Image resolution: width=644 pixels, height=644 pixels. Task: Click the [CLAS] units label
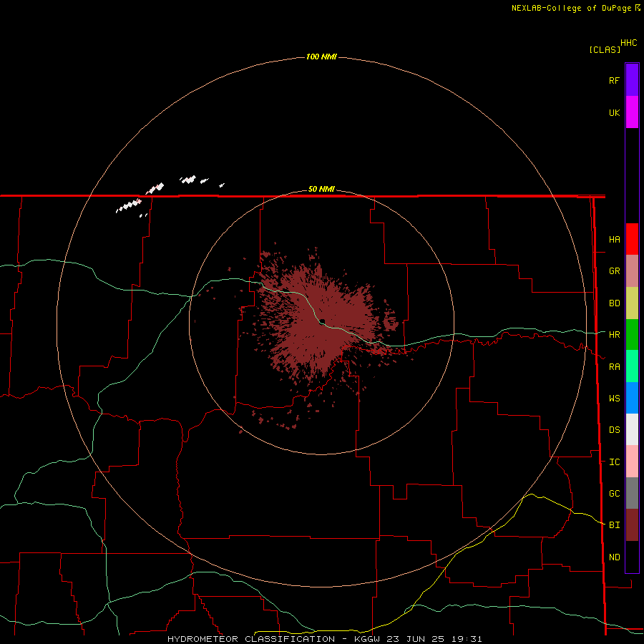605,49
